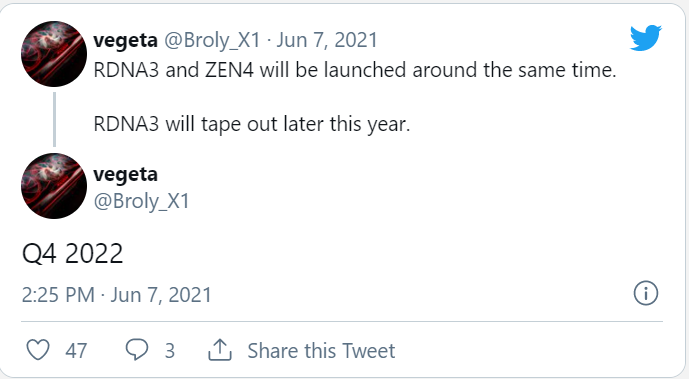Viewport: 689px width, 379px height.
Task: Open replies via the speech bubble icon
Action: coord(137,350)
